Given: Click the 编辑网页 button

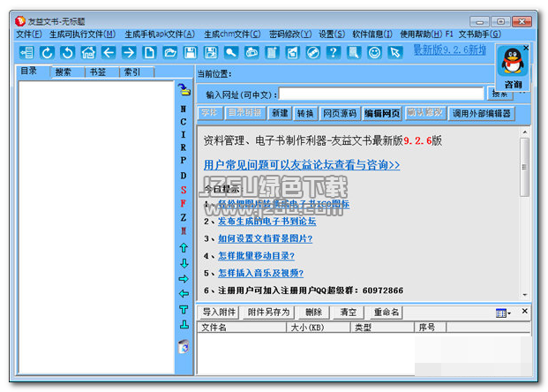Looking at the screenshot, I should (382, 113).
